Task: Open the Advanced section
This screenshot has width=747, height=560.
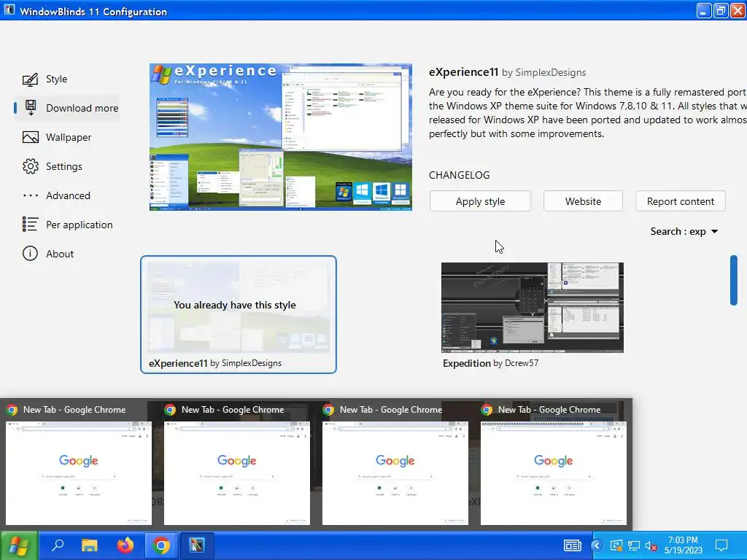Action: 56,195
